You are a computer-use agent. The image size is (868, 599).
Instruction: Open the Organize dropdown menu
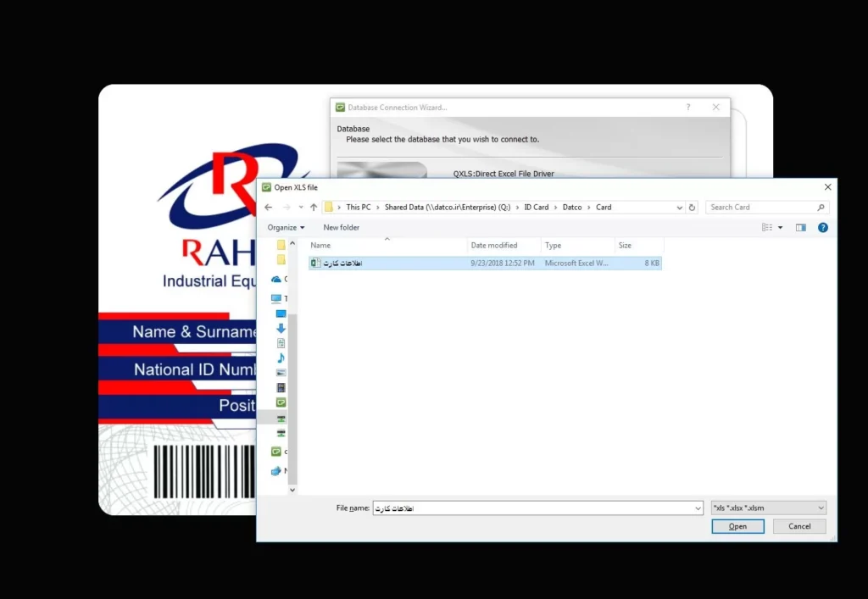pyautogui.click(x=286, y=227)
